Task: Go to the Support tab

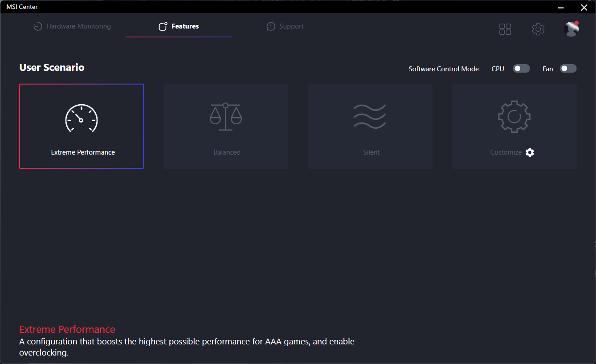Action: [x=285, y=26]
